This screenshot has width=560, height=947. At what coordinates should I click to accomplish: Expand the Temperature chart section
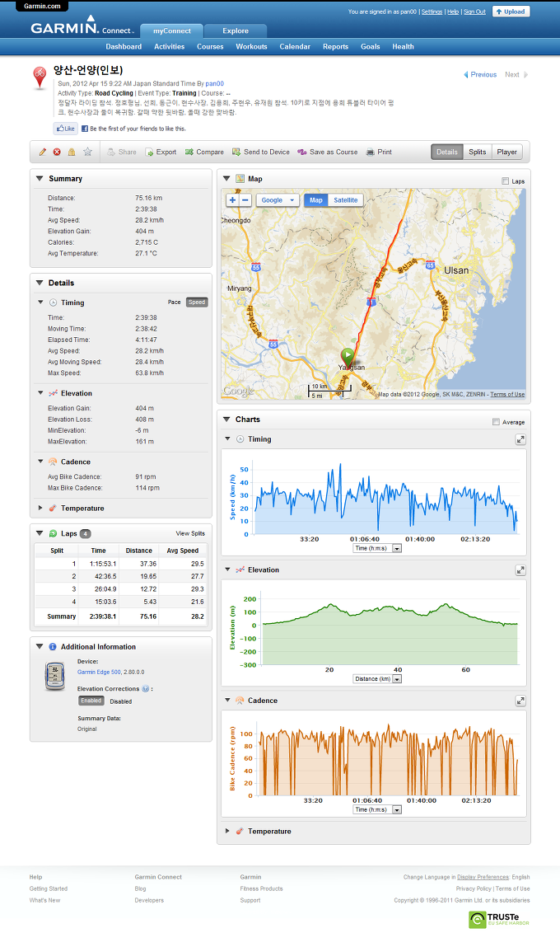point(227,831)
